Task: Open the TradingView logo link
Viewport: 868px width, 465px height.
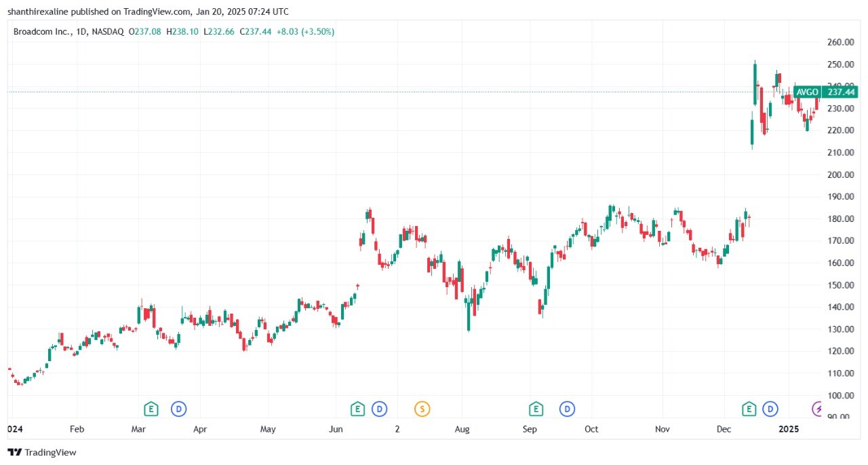Action: [42, 452]
